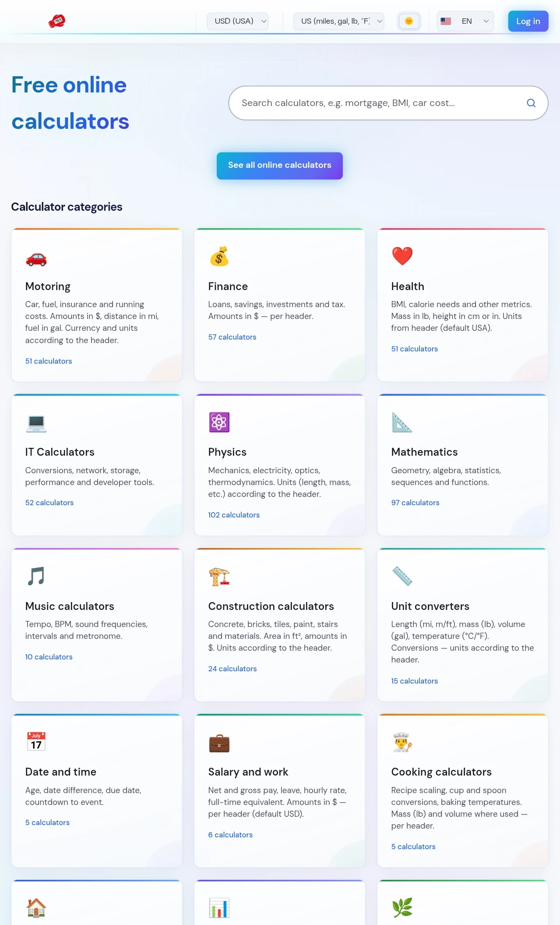The height and width of the screenshot is (925, 560).
Task: Open the Salary and work briefcase icon
Action: point(219,743)
